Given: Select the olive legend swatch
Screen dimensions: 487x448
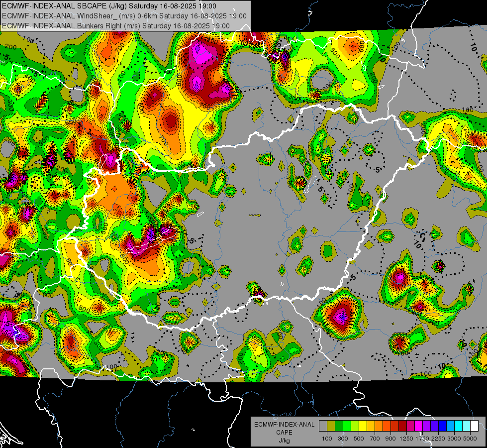Looking at the screenshot, I should coord(331,426).
